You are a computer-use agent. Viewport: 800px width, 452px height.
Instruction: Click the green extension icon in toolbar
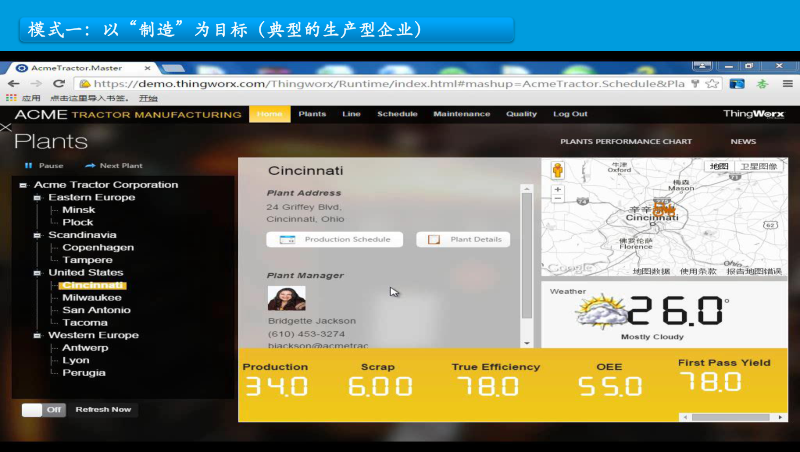762,84
